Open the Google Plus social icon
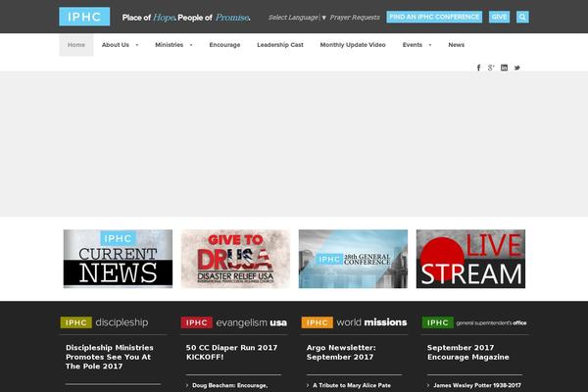 point(491,68)
